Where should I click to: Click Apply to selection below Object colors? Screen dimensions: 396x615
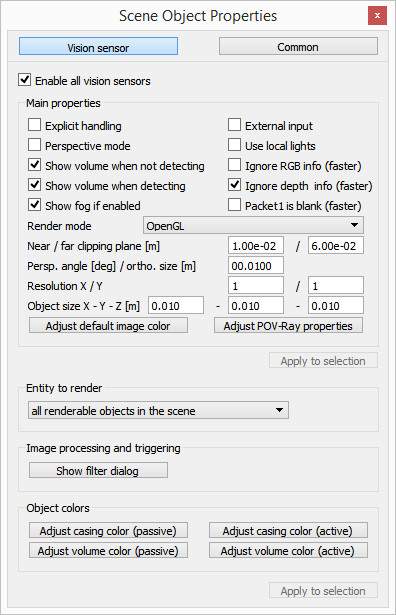[323, 590]
